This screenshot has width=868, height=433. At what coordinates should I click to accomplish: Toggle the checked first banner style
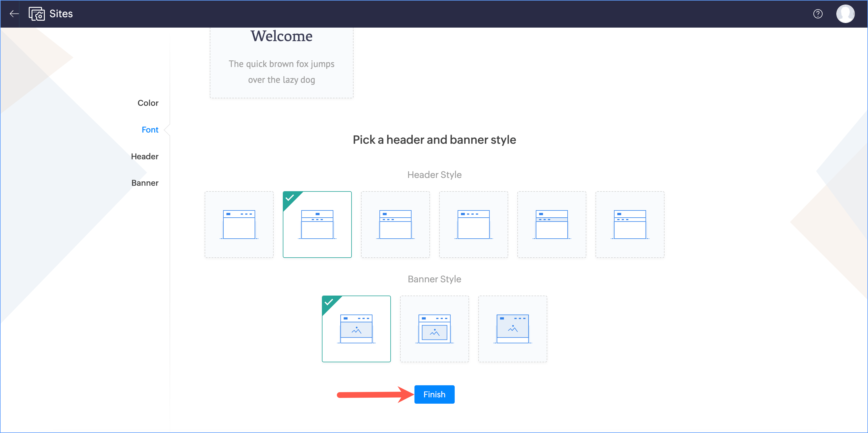coord(356,329)
